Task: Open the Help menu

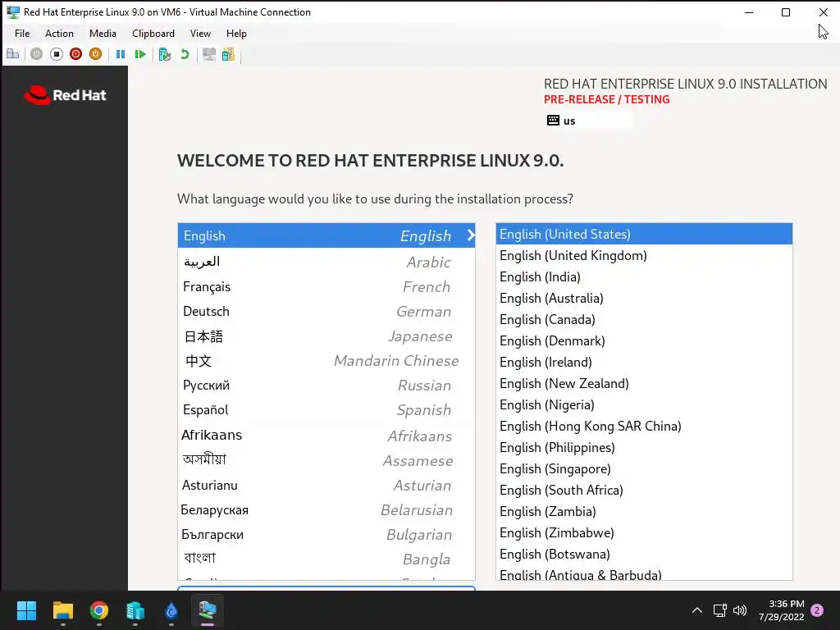Action: click(x=236, y=33)
